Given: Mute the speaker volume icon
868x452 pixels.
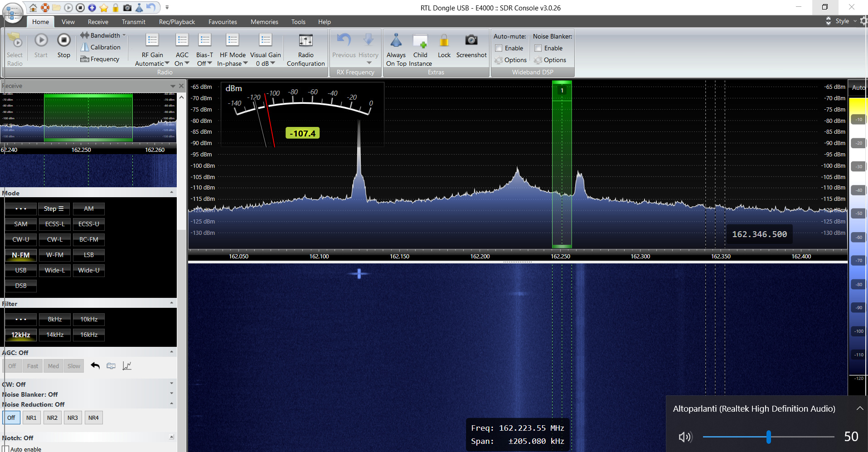Looking at the screenshot, I should 685,437.
